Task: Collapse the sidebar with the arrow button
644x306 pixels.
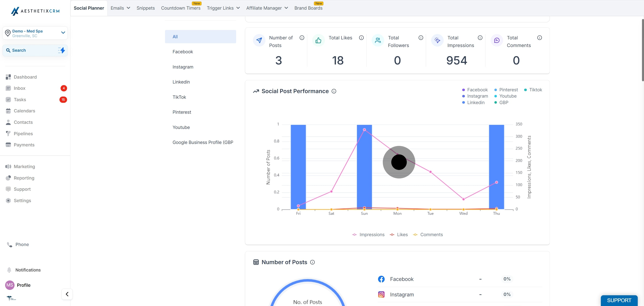Action: [67, 294]
